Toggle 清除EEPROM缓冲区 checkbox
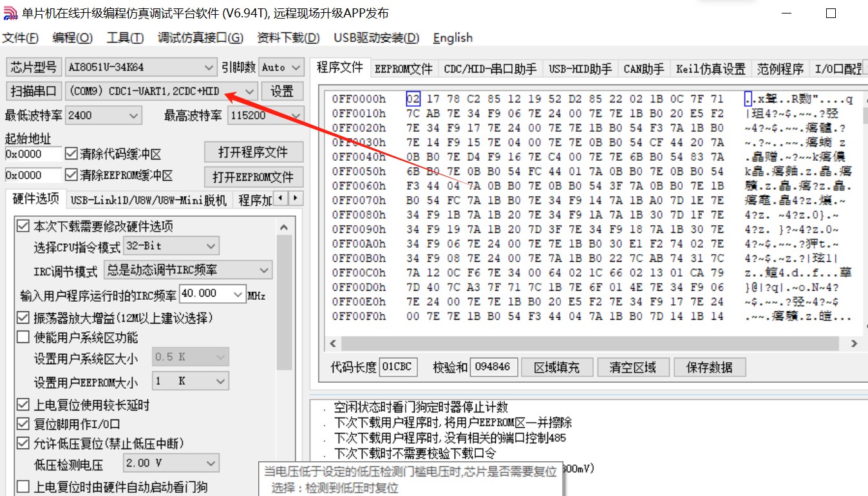868x496 pixels. 71,175
